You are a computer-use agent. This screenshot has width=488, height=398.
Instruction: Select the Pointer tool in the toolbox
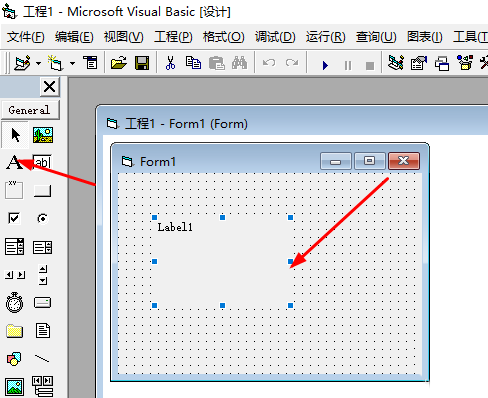coord(15,135)
